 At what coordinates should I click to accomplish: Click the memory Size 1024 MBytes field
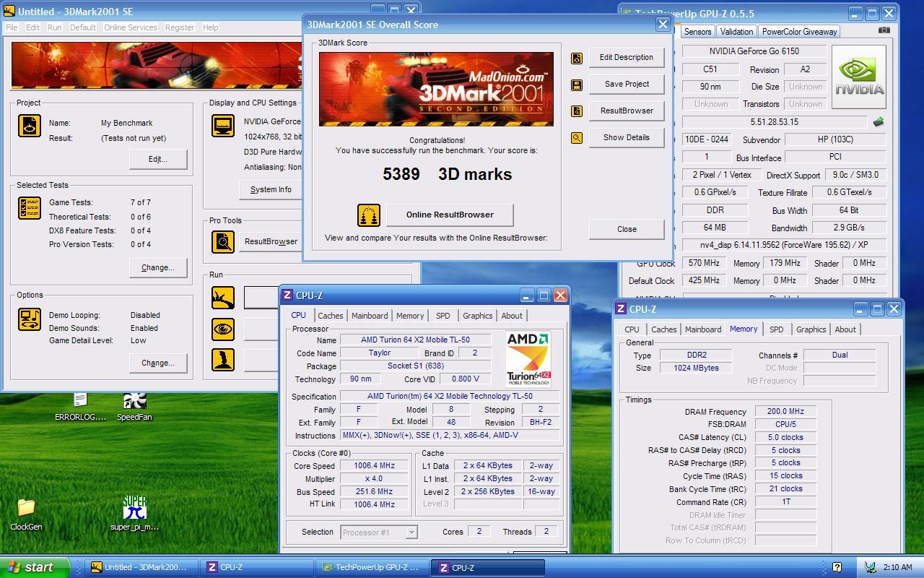tap(695, 368)
